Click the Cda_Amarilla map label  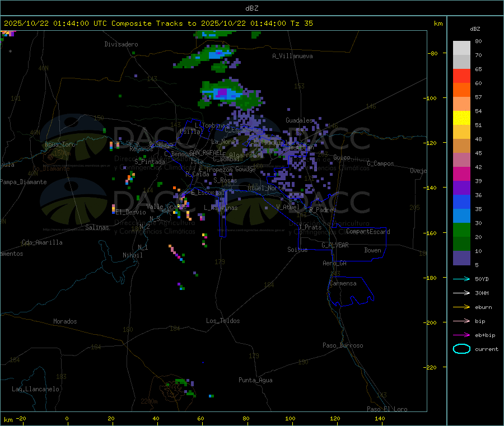point(42,242)
